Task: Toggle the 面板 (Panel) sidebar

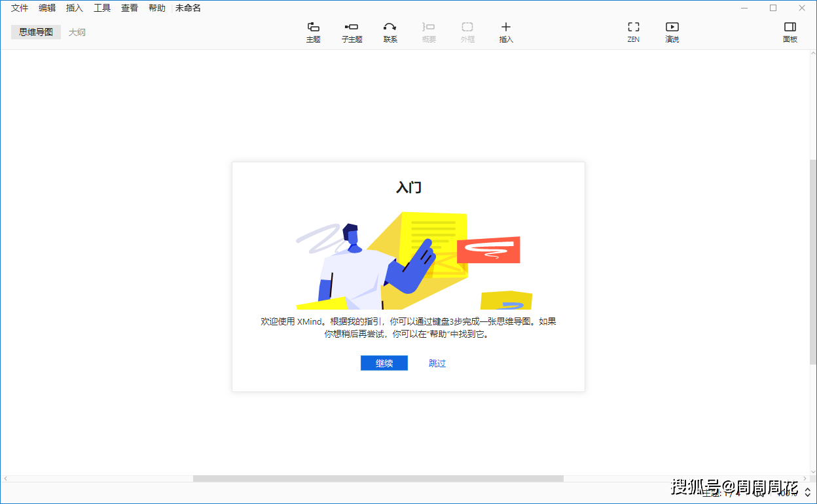Action: pyautogui.click(x=790, y=32)
